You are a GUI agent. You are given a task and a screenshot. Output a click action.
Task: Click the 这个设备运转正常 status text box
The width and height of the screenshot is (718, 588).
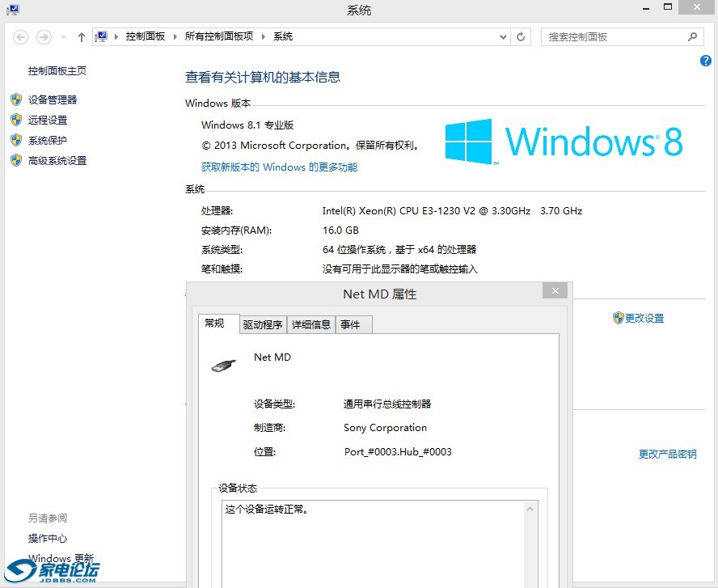[379, 544]
